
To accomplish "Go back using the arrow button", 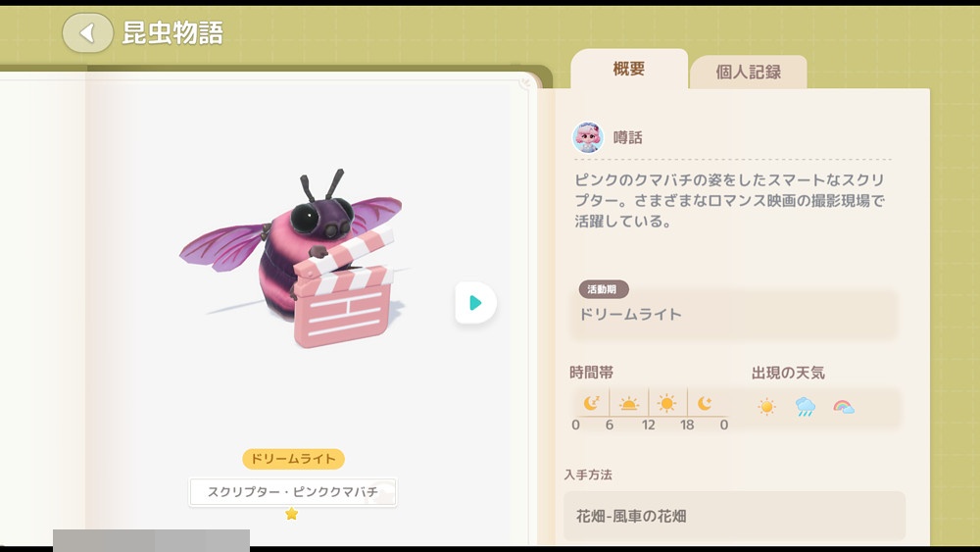I will pos(87,33).
